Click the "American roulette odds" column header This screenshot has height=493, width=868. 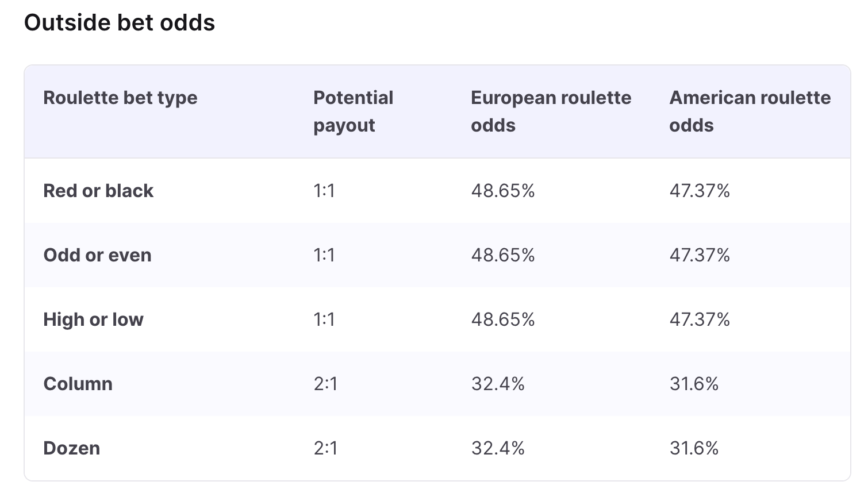[x=750, y=111]
